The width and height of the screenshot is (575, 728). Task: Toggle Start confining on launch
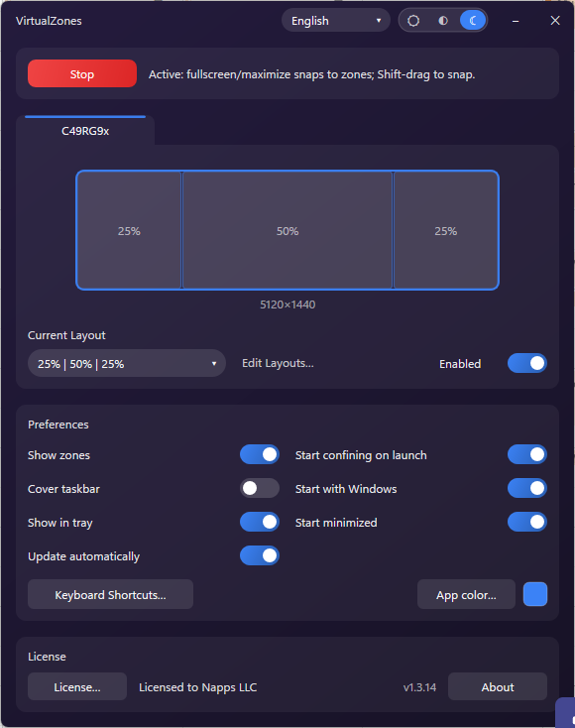tap(526, 454)
